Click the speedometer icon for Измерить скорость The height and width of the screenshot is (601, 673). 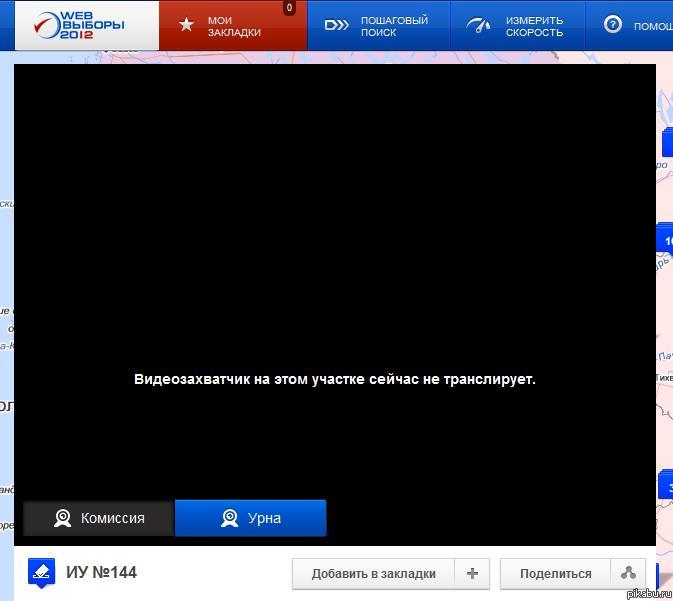click(479, 25)
